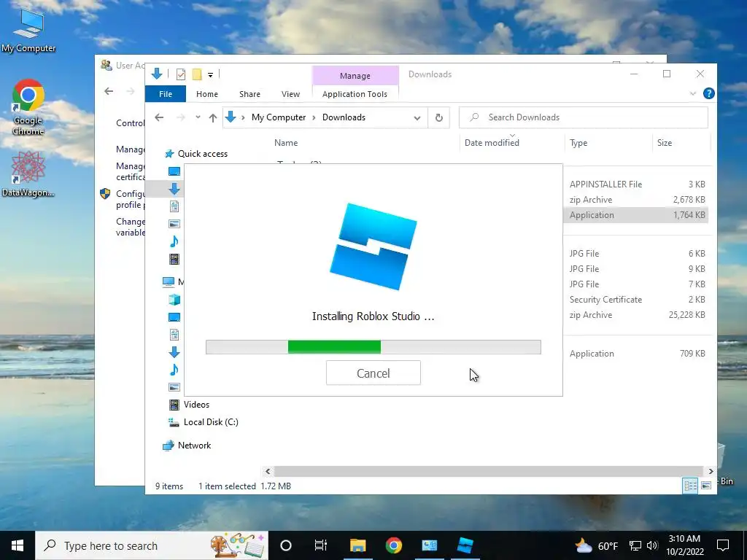This screenshot has width=747, height=560.
Task: Click the Roblox Studio taskbar icon
Action: 465,545
